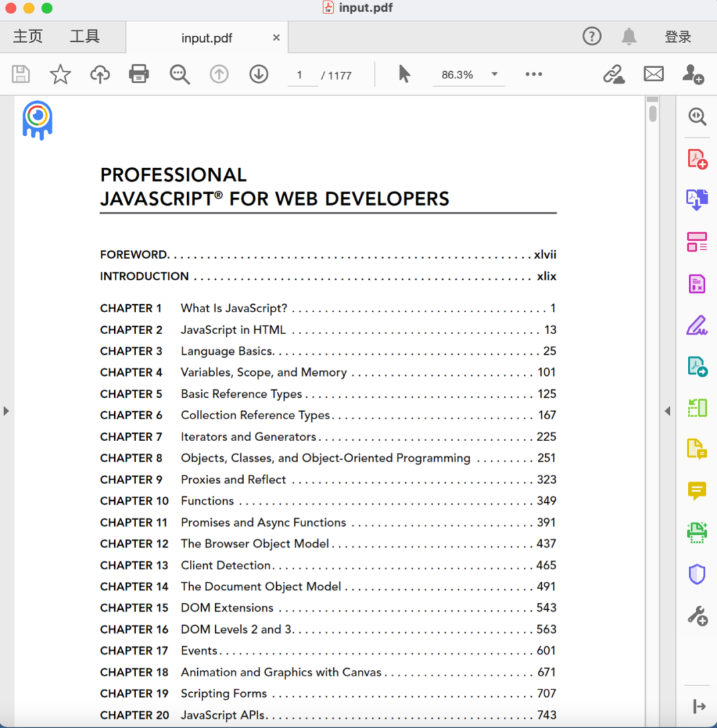The height and width of the screenshot is (728, 717).
Task: Jump to Chapter 17 Events
Action: [328, 650]
